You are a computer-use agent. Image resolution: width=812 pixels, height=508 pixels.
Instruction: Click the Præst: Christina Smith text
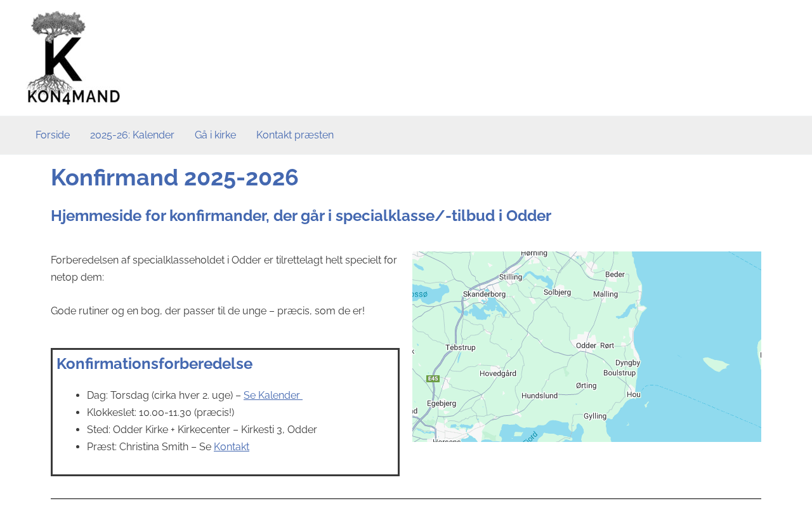point(149,446)
